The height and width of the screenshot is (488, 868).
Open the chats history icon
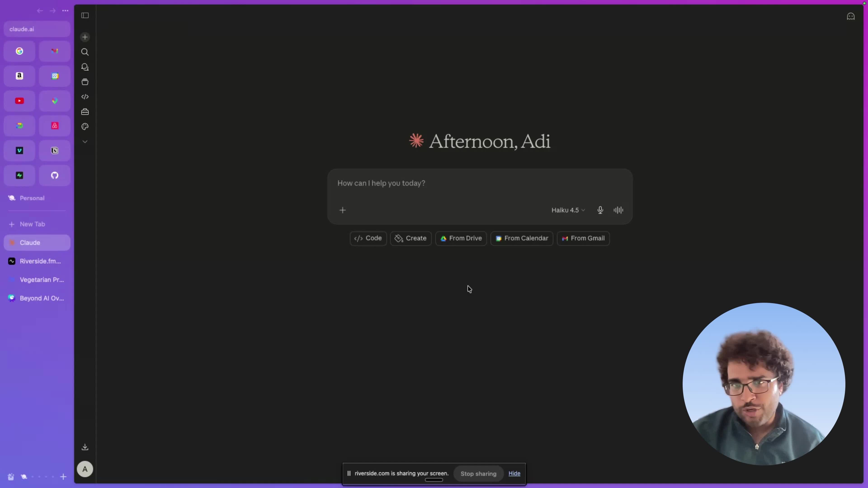[85, 67]
